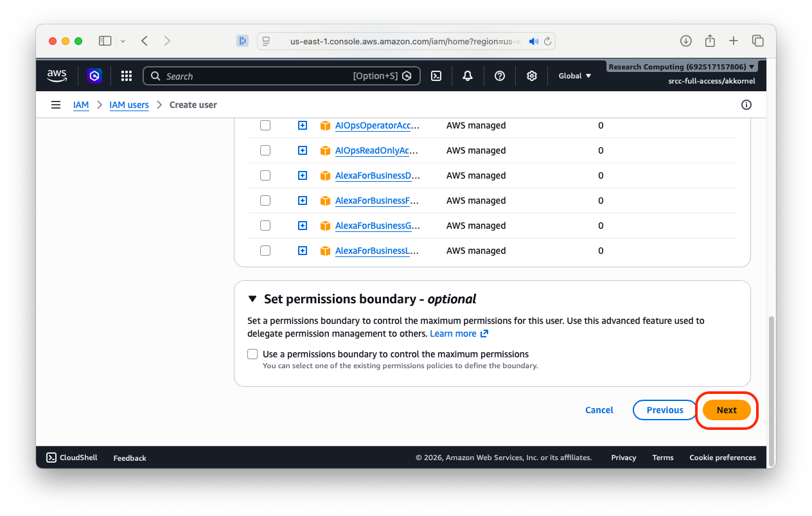Viewport: 812px width, 516px height.
Task: Tick the AlexaForBusinessL policy checkbox
Action: [x=265, y=251]
